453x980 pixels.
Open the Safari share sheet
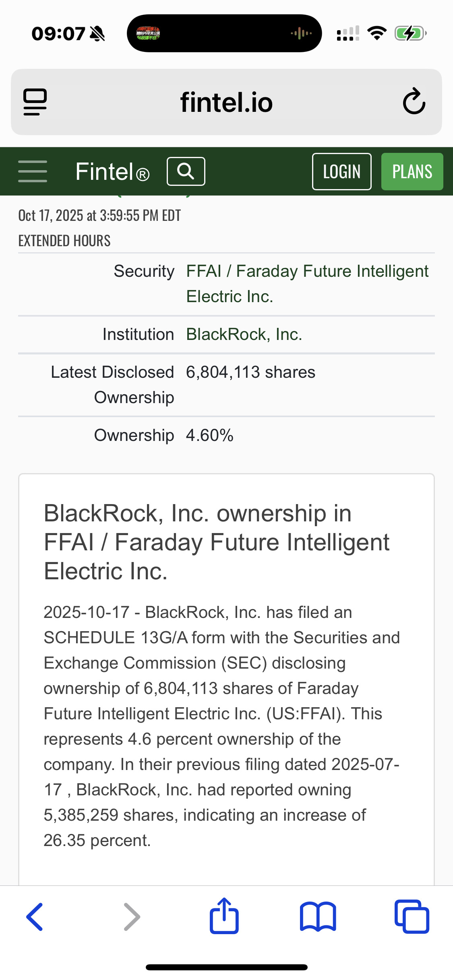[224, 916]
